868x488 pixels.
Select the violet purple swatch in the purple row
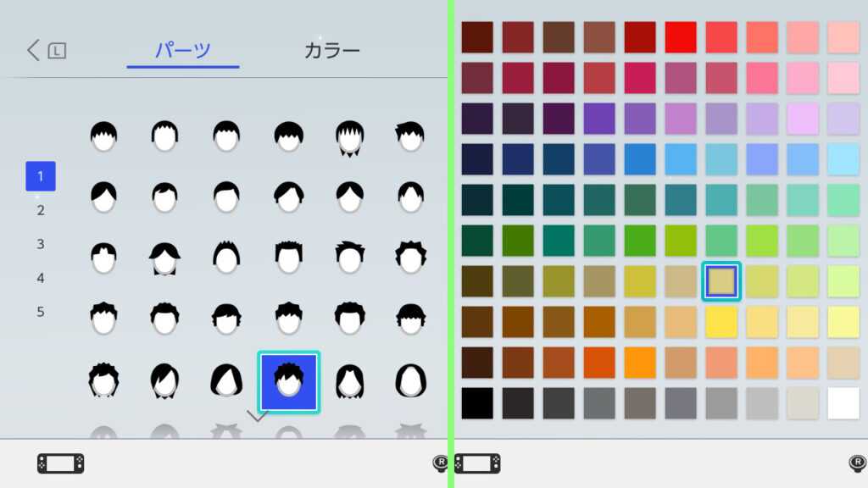(599, 119)
